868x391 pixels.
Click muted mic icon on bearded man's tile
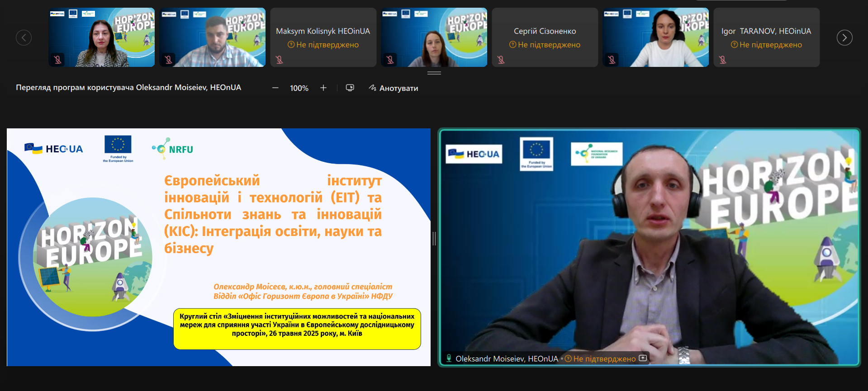(168, 59)
